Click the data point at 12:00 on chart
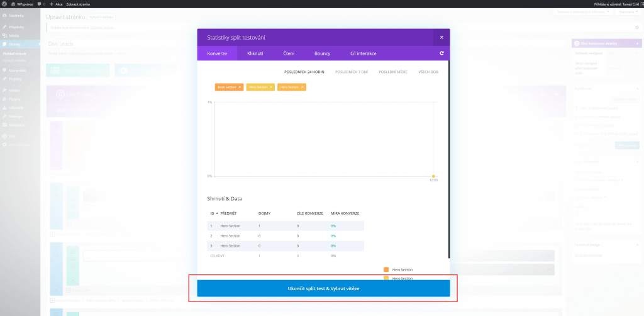 (433, 176)
